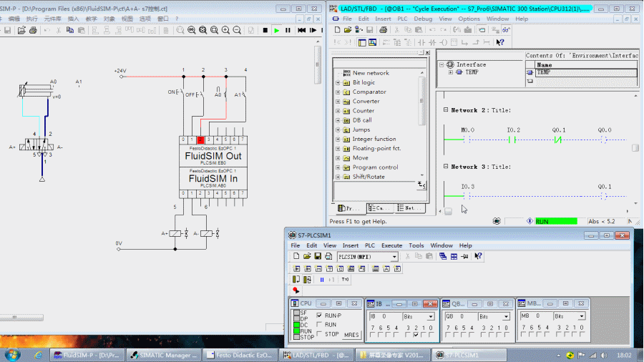Click the FluidSIM print icon
Image resolution: width=644 pixels, height=362 pixels.
[x=33, y=30]
